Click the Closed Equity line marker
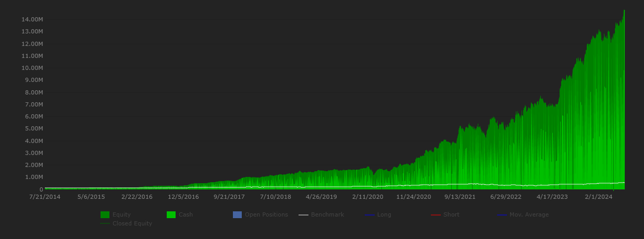Screen dimensions: 644x239 pos(105,223)
